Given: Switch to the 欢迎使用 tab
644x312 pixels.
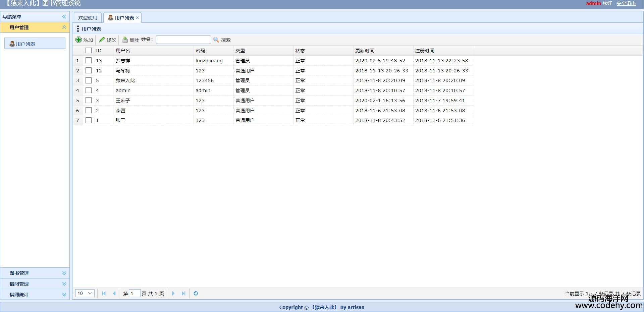Looking at the screenshot, I should [88, 18].
